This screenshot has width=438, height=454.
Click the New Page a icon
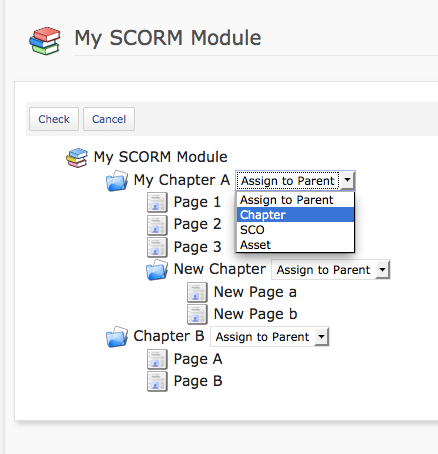(x=197, y=292)
